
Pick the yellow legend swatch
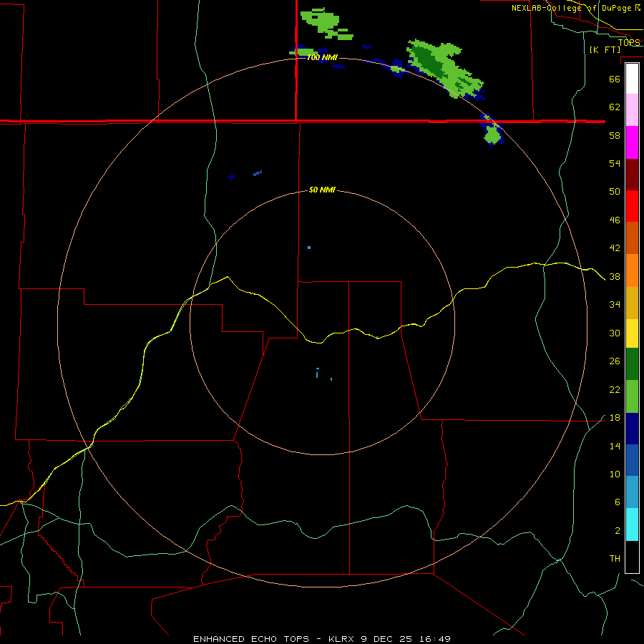point(632,333)
